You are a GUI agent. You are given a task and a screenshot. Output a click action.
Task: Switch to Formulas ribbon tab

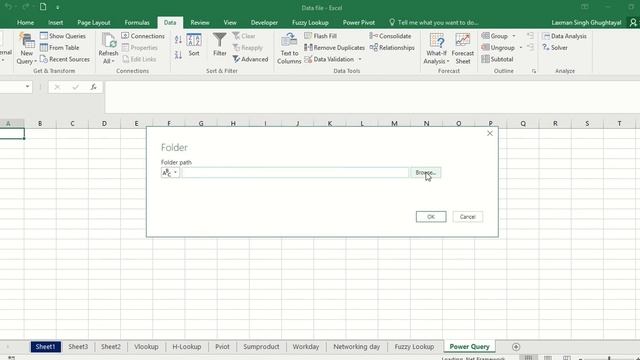137,22
